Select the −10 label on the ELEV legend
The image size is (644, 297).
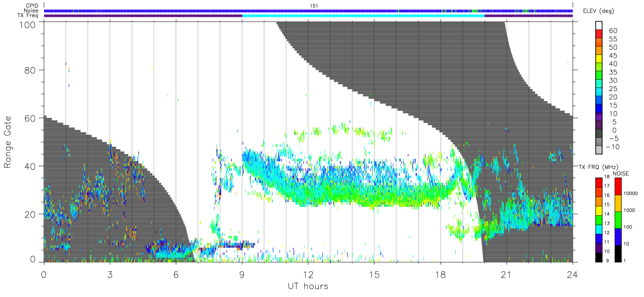(x=611, y=147)
